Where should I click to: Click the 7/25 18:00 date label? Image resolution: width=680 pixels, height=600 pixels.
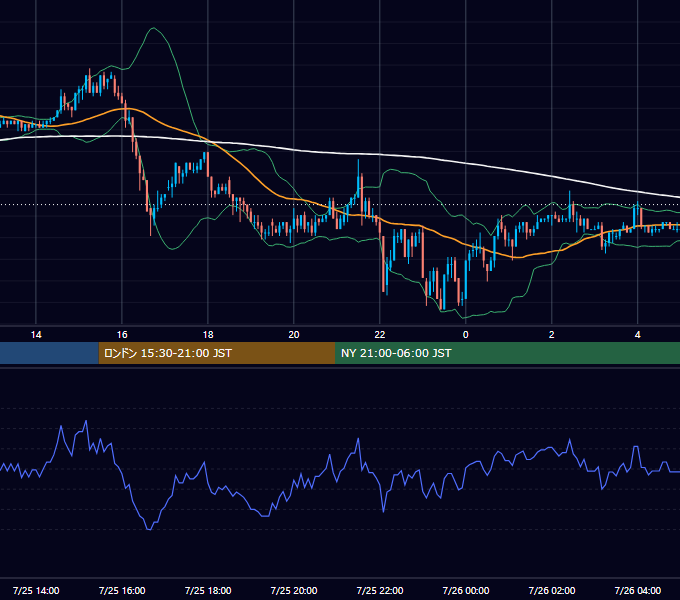208,590
